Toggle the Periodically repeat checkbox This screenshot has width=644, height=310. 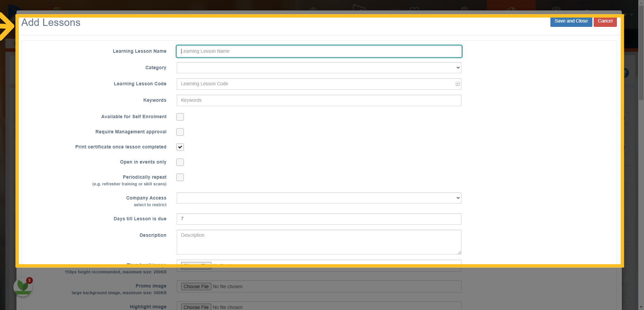[x=180, y=177]
